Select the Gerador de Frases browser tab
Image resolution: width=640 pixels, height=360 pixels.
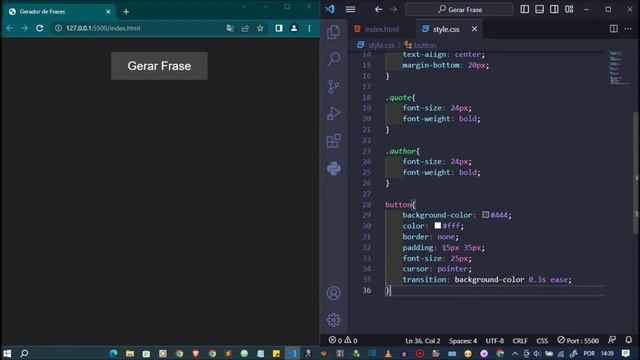[59, 11]
